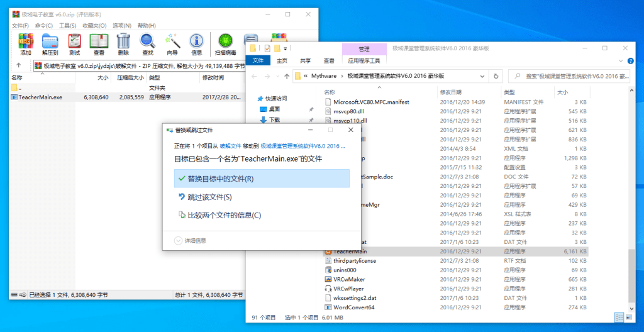This screenshot has height=332, width=644.
Task: Expand the Explorer ribbon chevron
Action: 621,61
